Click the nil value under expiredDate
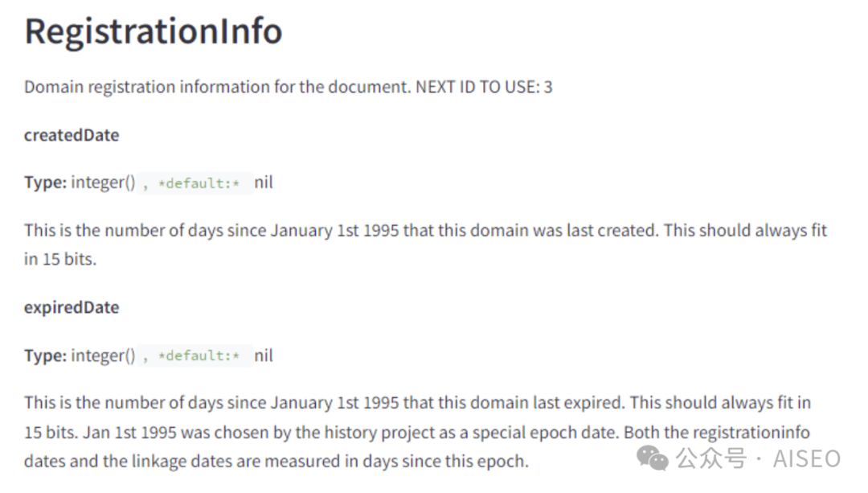Screen dimensions: 868x493 264,355
